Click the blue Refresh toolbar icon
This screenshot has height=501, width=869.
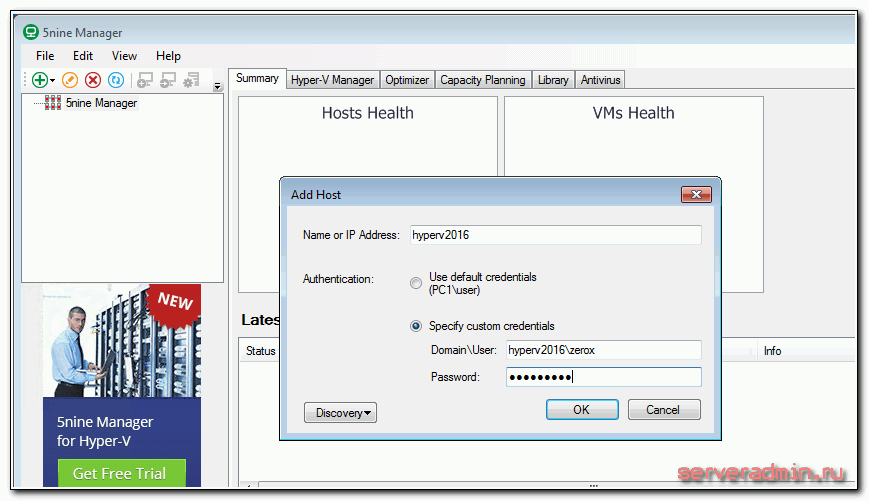[116, 80]
